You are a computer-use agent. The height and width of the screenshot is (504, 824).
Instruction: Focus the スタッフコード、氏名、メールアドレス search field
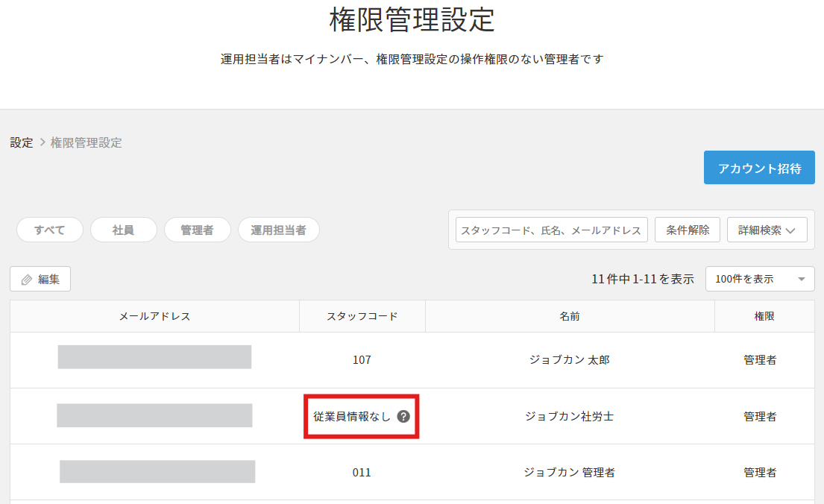tap(551, 230)
